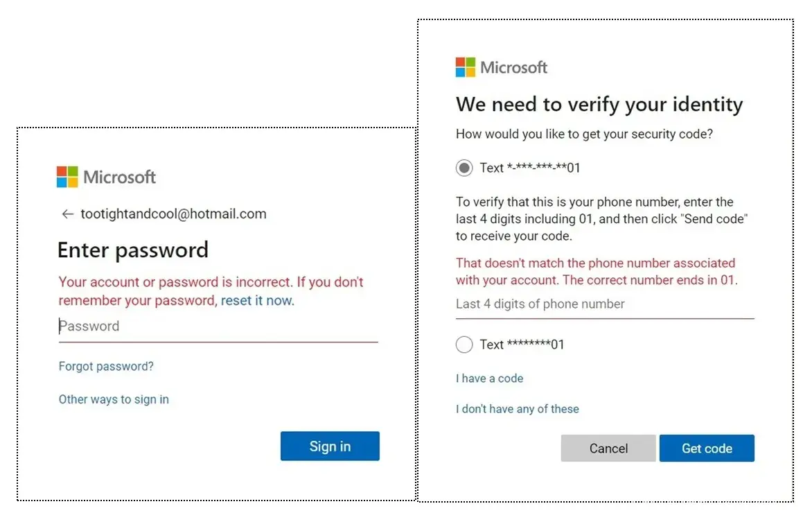Click the Microsoft logo in the password dialog
The height and width of the screenshot is (522, 812).
pos(106,177)
